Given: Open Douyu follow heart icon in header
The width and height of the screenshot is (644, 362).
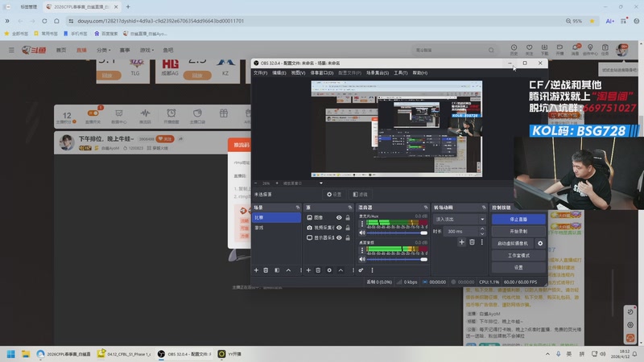Looking at the screenshot, I should tap(529, 49).
